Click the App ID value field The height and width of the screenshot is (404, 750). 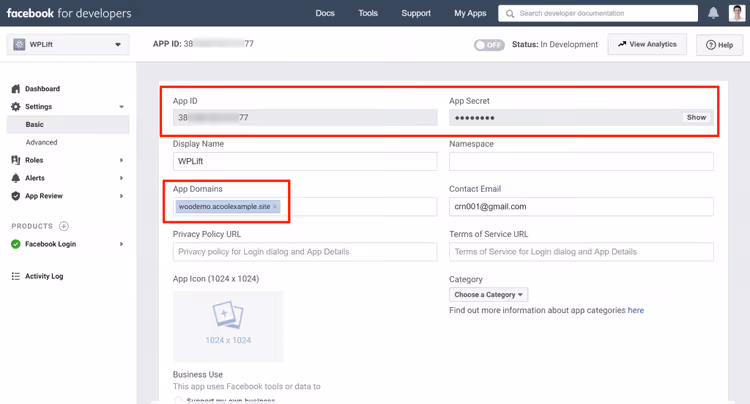305,118
